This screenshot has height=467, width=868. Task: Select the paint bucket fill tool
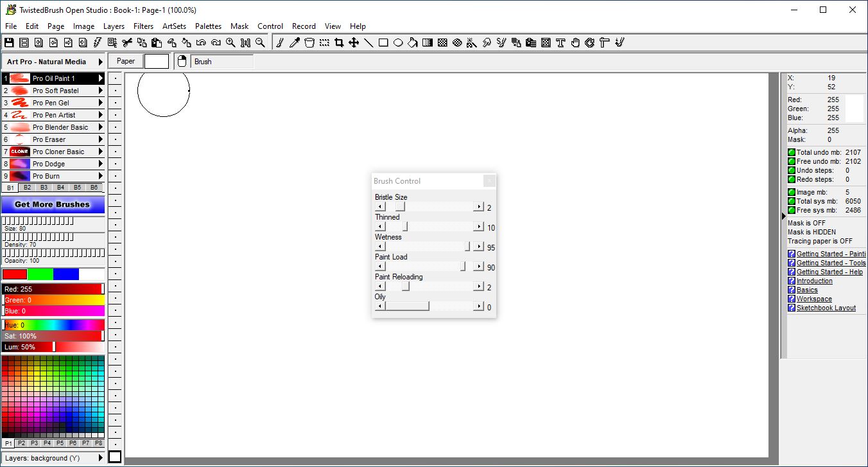pyautogui.click(x=413, y=42)
